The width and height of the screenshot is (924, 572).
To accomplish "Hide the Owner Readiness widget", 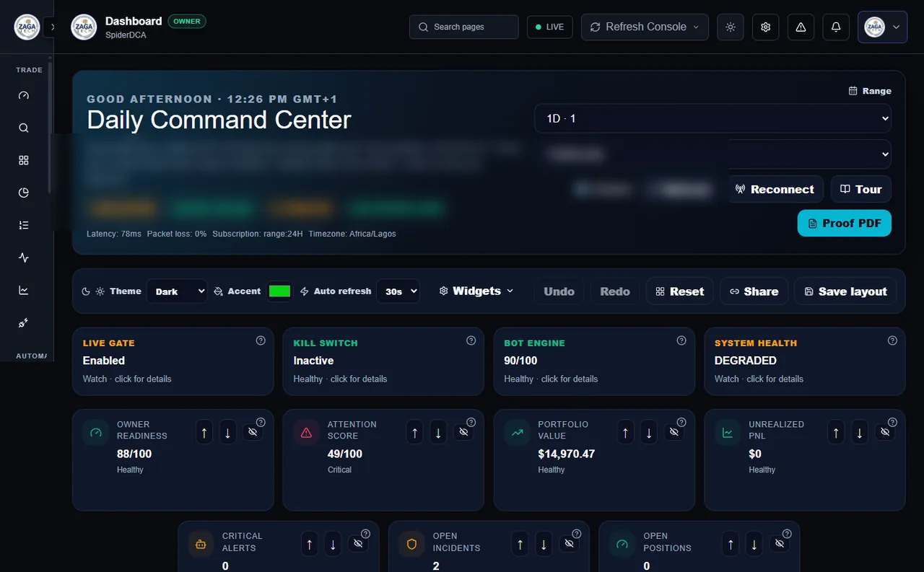I will coord(253,432).
